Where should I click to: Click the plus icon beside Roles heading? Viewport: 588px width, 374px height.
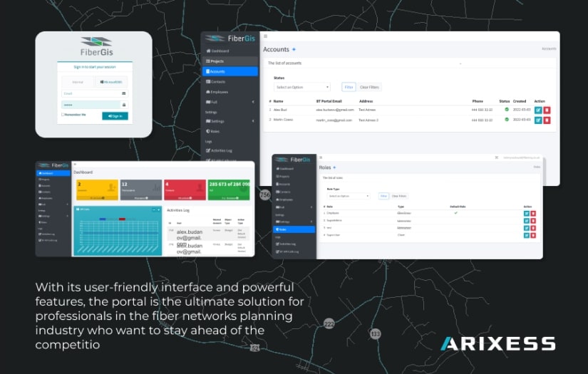pyautogui.click(x=334, y=167)
